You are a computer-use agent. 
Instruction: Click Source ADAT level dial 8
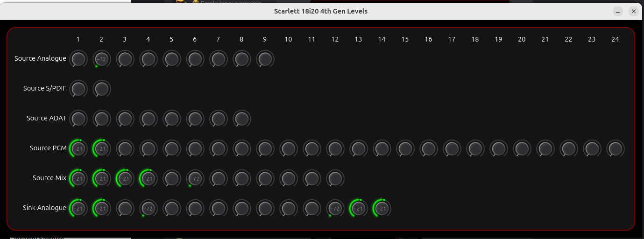pyautogui.click(x=241, y=119)
